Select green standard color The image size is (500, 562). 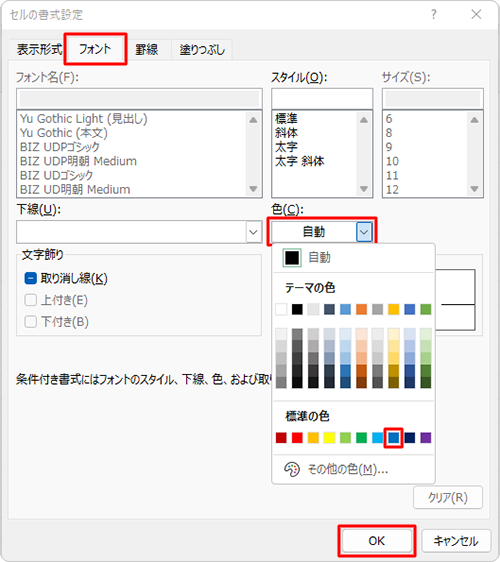pyautogui.click(x=361, y=438)
